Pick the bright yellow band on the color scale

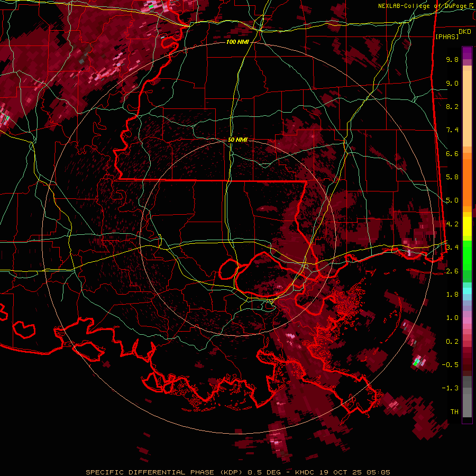click(467, 226)
